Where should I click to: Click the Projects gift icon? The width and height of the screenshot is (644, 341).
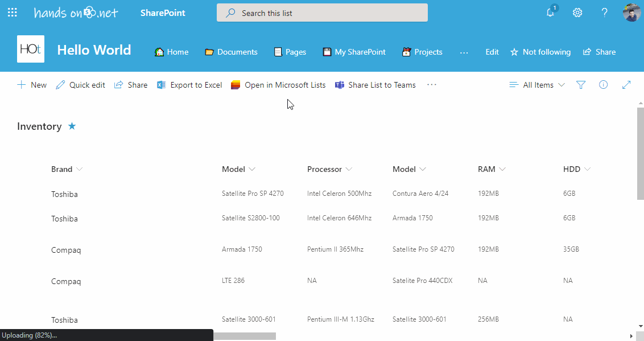[407, 52]
